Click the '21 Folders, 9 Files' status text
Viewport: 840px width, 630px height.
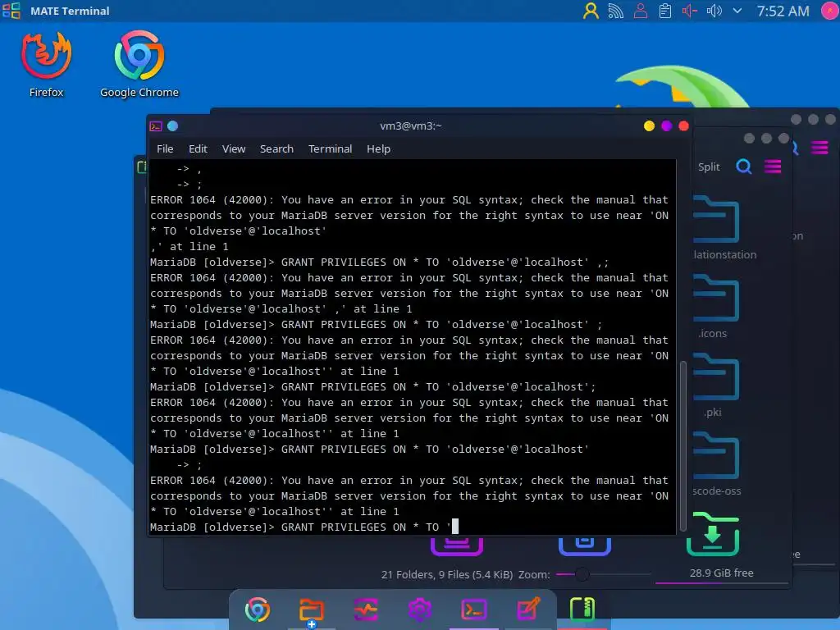(x=447, y=575)
